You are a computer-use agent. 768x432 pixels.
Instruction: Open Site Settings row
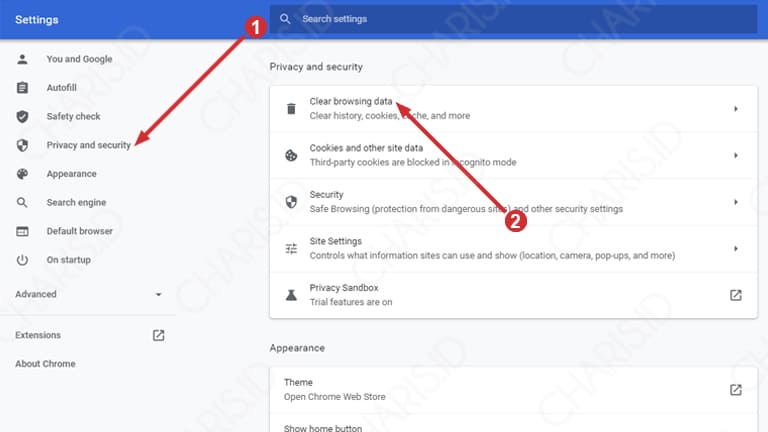[x=513, y=249]
